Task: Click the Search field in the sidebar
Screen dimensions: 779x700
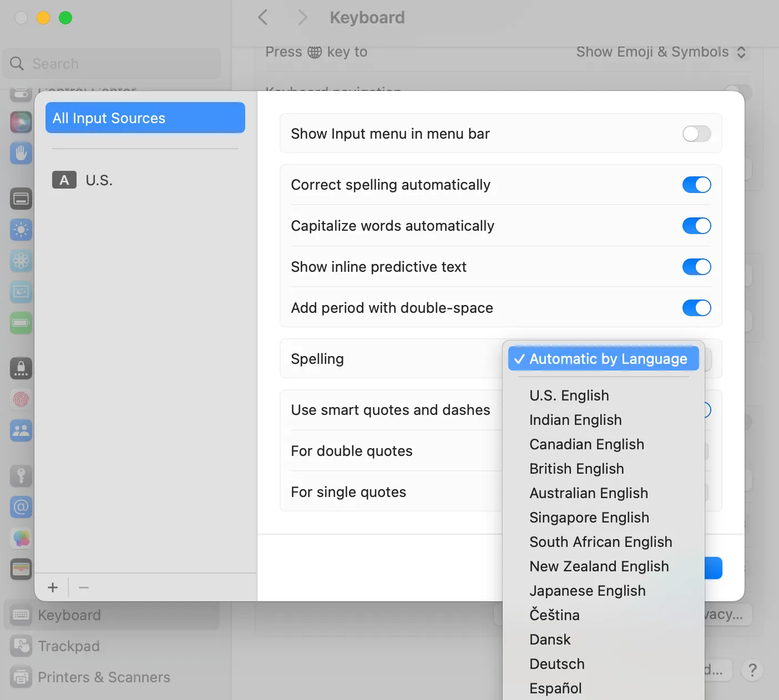Action: (x=112, y=64)
